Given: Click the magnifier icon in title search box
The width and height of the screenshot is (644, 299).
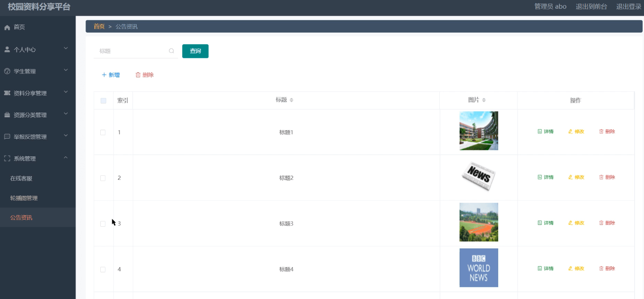Looking at the screenshot, I should pos(171,51).
